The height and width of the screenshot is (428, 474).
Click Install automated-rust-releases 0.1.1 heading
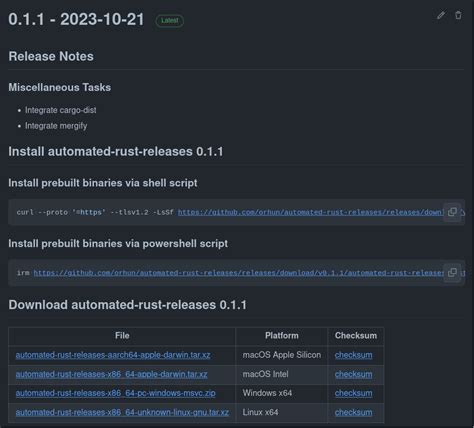116,152
